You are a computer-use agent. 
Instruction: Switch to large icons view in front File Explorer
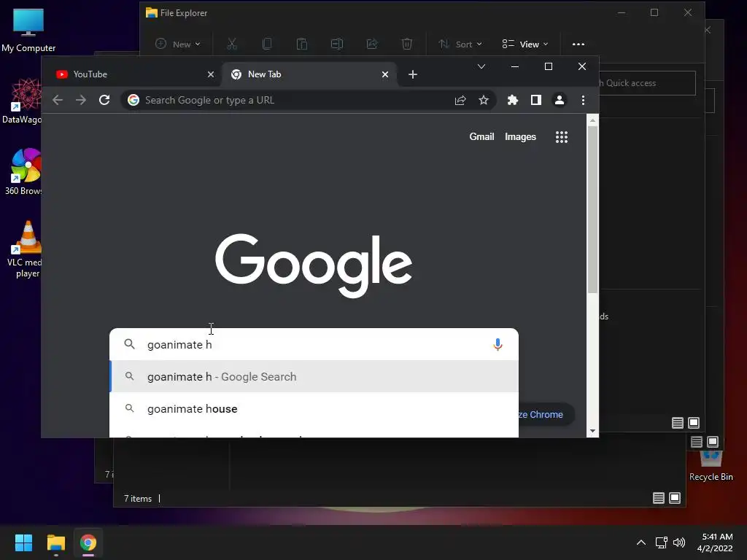pos(694,423)
